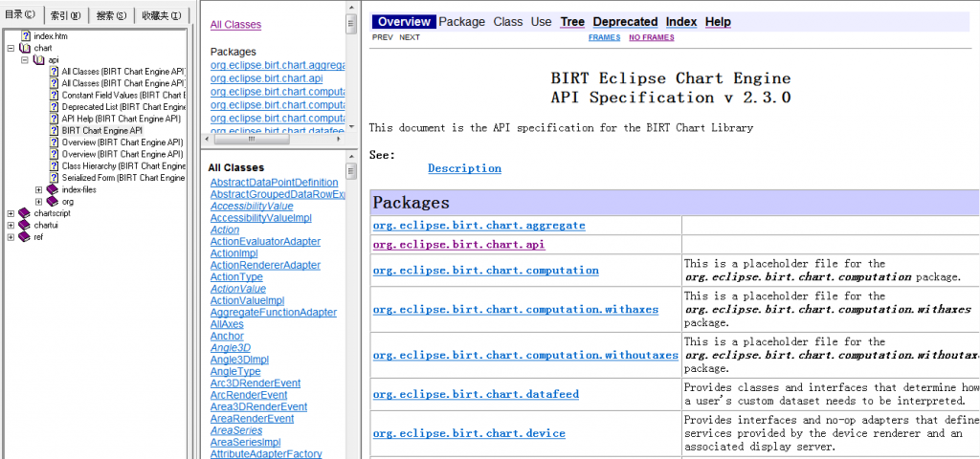This screenshot has height=459, width=980.
Task: Click the open book icon beside chart
Action: (x=25, y=48)
